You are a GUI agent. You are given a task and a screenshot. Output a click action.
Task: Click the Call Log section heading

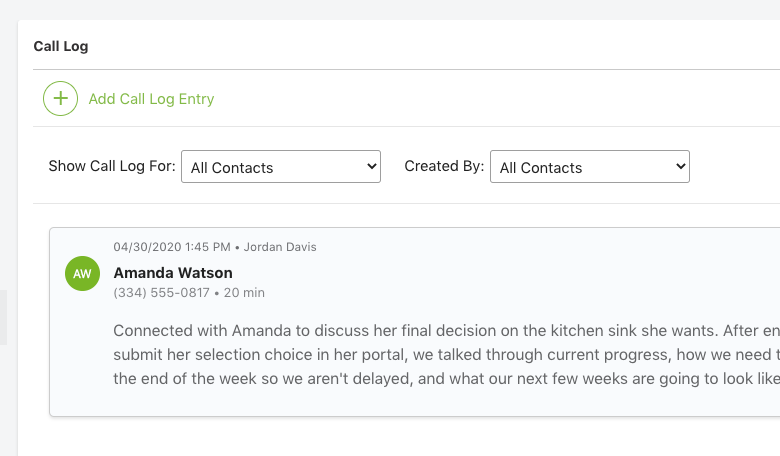coord(61,46)
